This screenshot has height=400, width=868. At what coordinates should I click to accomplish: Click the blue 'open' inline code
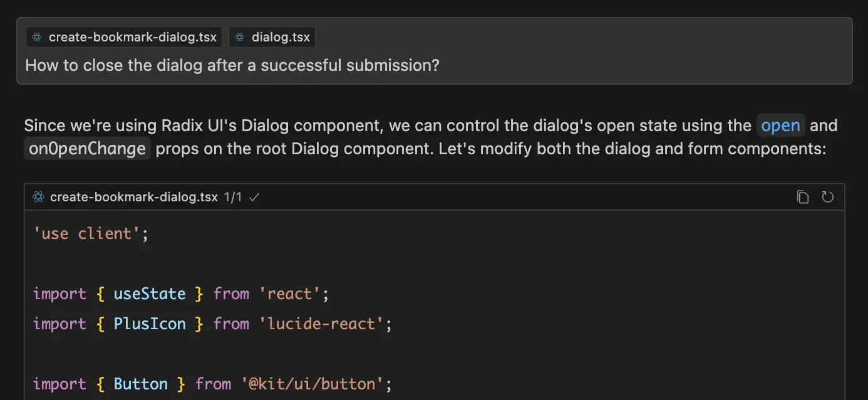[780, 126]
